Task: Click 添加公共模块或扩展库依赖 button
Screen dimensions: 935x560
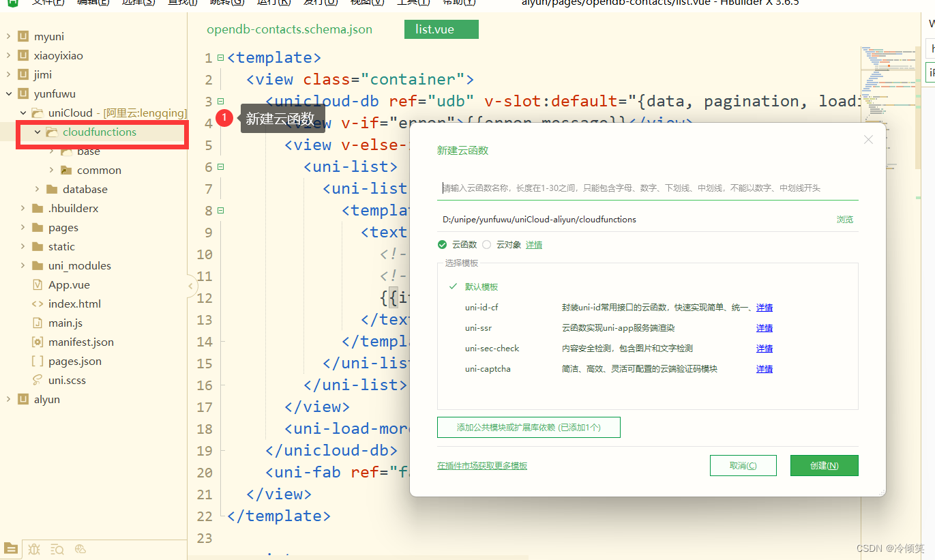Action: click(529, 428)
